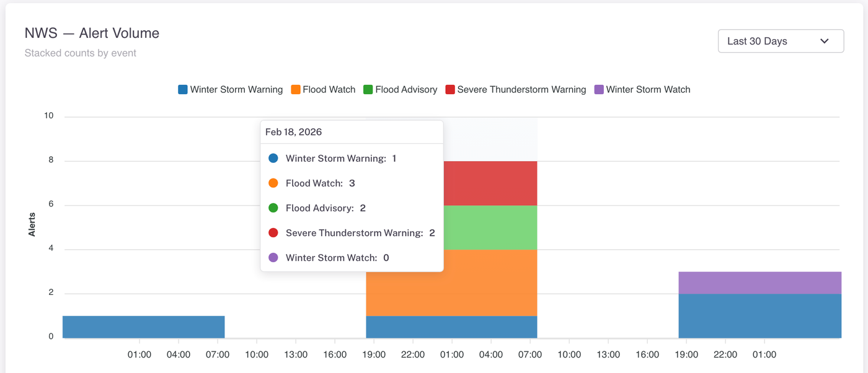Toggle Flood Advisory green legend swatch
The image size is (868, 373).
click(368, 90)
